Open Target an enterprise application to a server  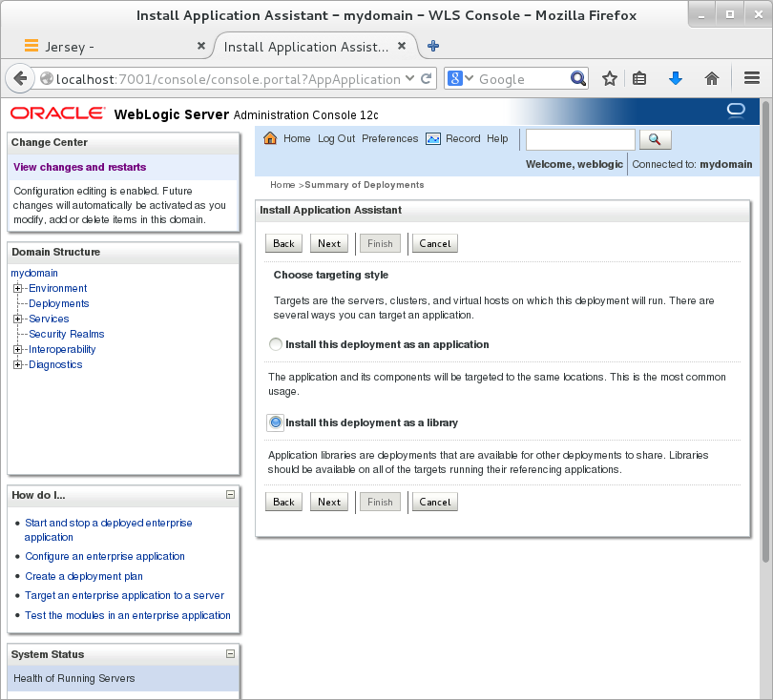(124, 595)
